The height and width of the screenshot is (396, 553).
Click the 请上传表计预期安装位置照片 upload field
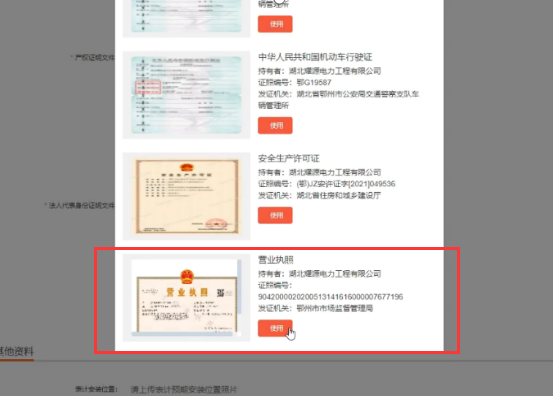pos(184,390)
